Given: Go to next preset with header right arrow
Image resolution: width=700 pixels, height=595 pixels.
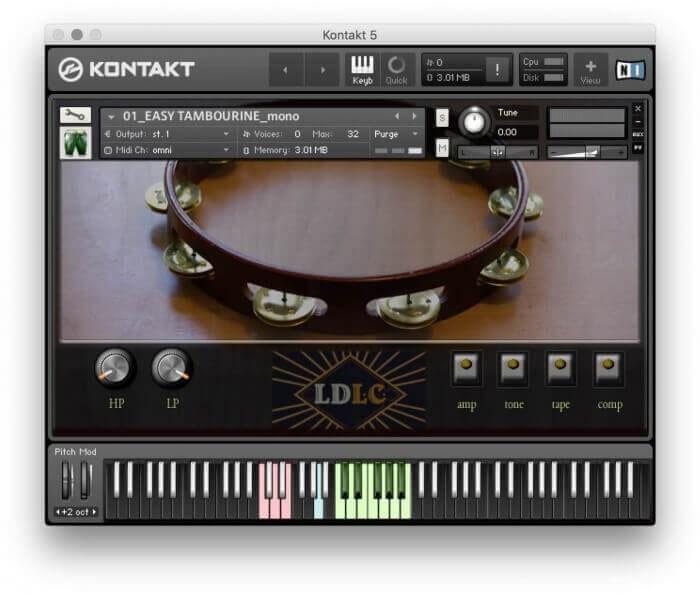Looking at the screenshot, I should [x=322, y=70].
